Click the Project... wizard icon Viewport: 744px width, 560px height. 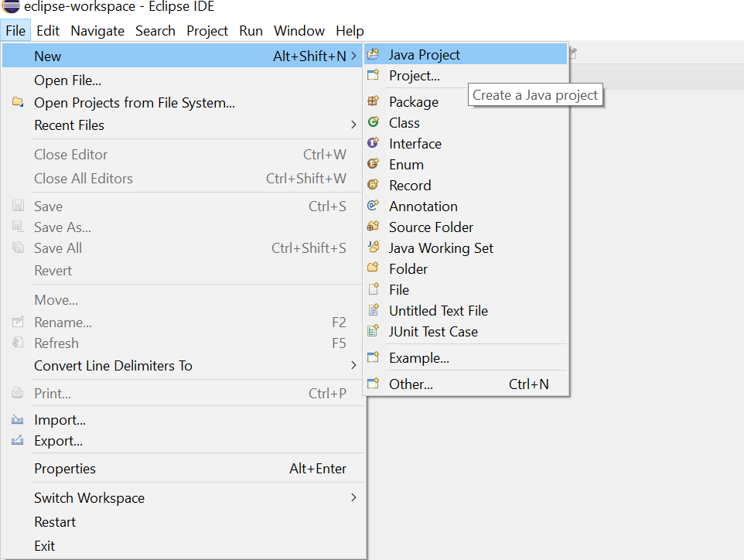[374, 75]
